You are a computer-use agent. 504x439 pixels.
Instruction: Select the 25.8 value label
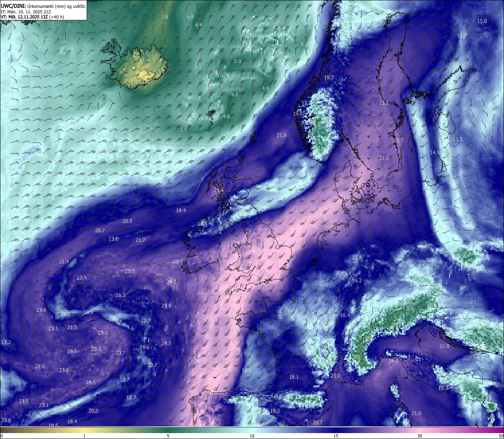[166, 306]
